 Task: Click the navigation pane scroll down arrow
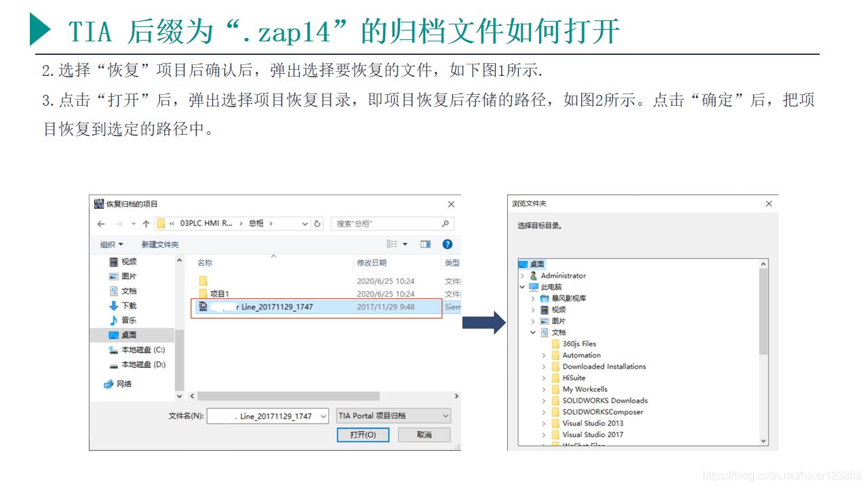(x=180, y=396)
